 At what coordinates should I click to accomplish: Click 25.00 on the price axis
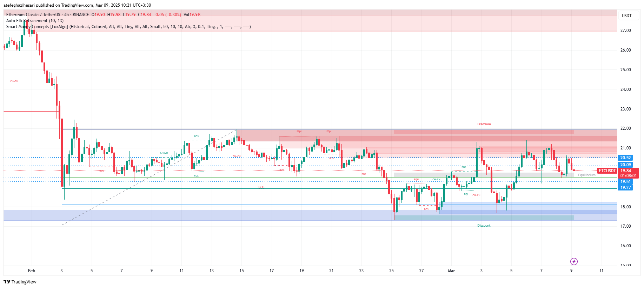click(625, 70)
